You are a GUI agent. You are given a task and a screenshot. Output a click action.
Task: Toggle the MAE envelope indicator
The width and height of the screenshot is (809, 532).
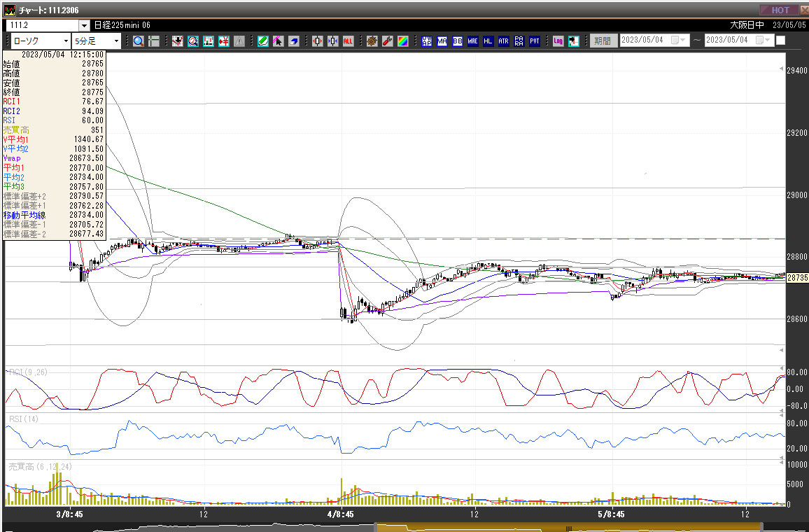pos(473,41)
